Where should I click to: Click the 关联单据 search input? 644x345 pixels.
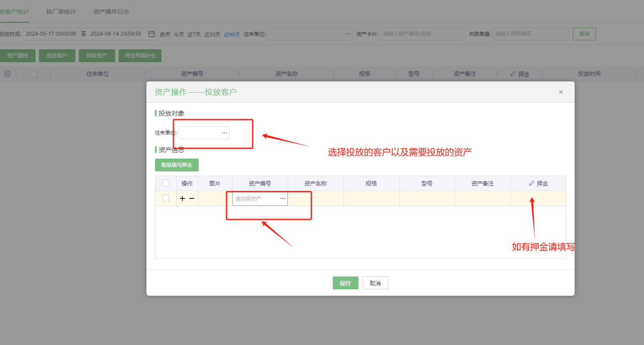531,34
